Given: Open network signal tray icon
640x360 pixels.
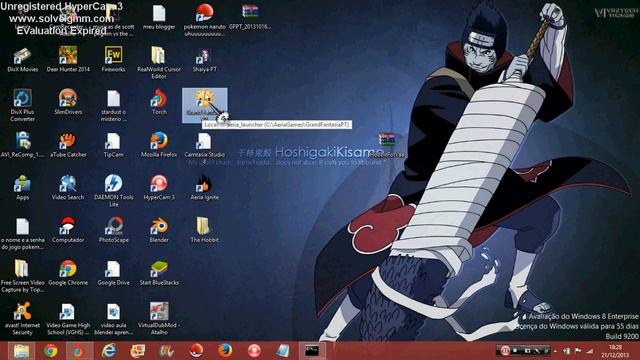Looking at the screenshot, I should pos(590,351).
